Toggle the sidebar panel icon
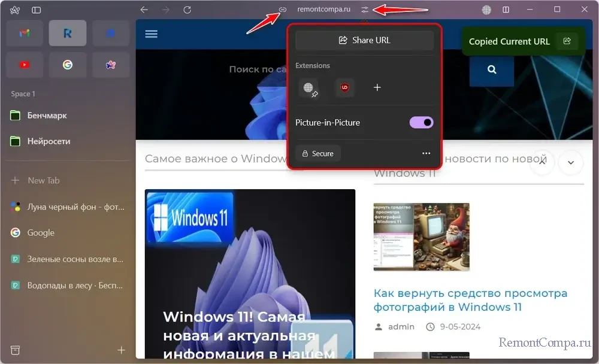Image resolution: width=599 pixels, height=364 pixels. click(x=37, y=10)
